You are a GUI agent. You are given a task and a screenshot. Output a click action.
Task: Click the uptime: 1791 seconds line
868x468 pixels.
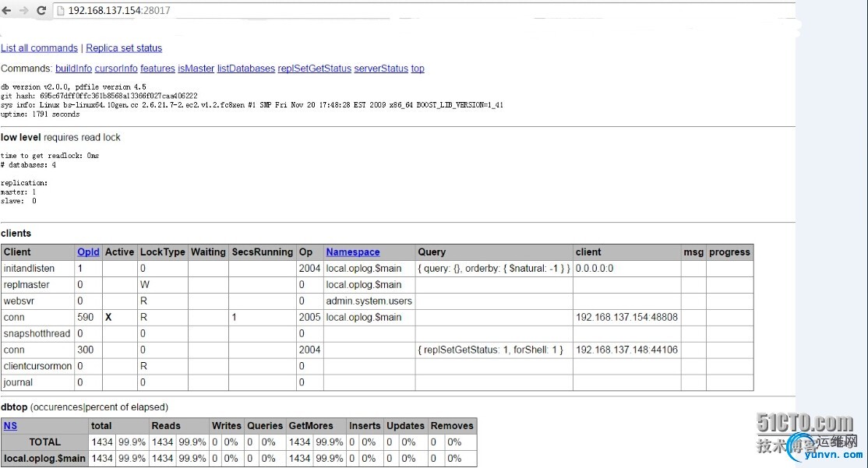click(x=41, y=114)
